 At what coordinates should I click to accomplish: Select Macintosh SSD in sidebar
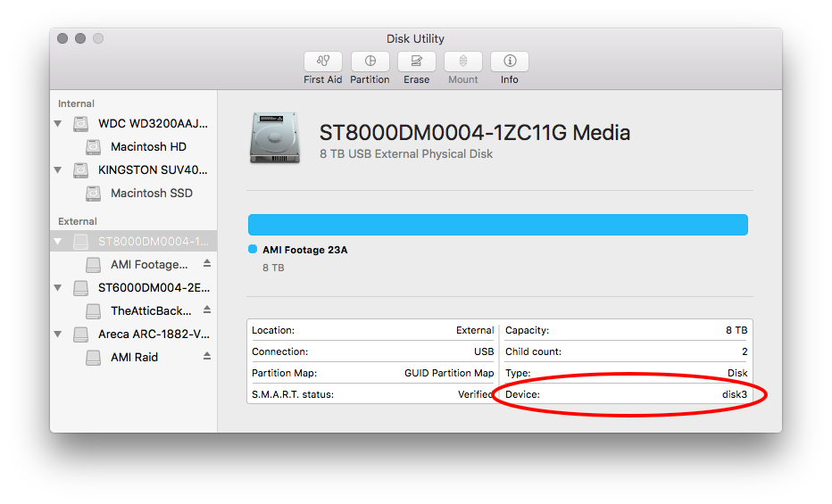coord(151,193)
